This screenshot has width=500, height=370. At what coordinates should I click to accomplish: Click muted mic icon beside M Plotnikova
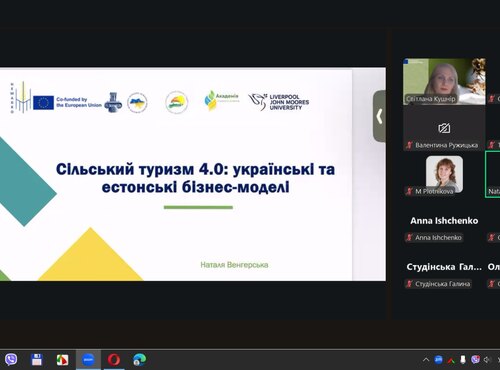click(x=409, y=191)
